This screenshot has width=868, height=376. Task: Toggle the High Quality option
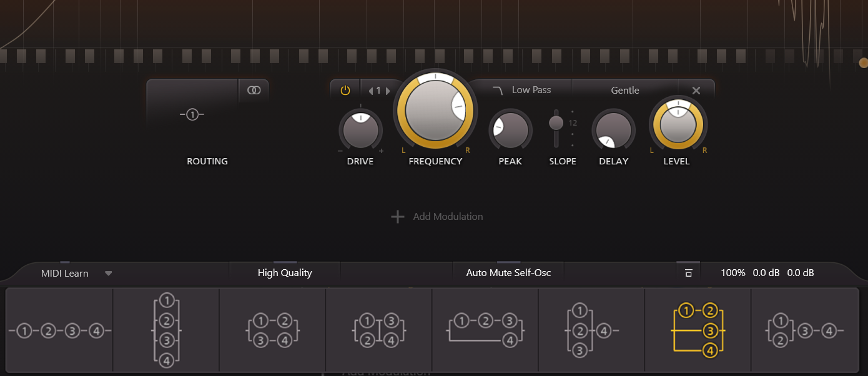(285, 273)
